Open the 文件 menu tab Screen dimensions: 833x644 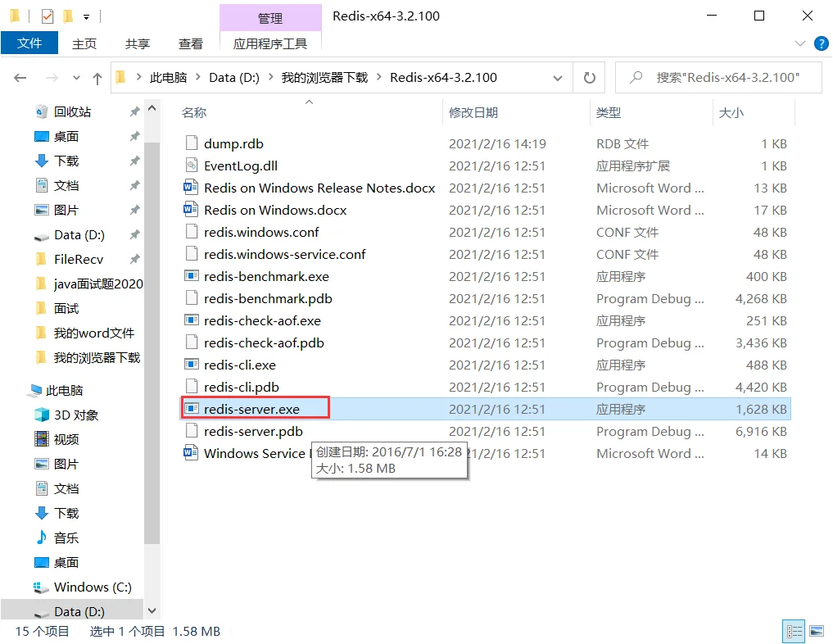(x=29, y=43)
